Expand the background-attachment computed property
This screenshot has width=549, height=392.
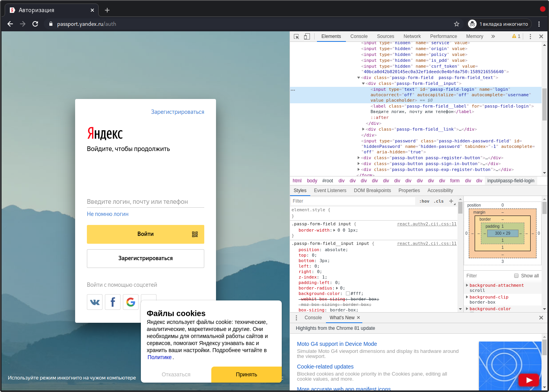click(x=467, y=285)
